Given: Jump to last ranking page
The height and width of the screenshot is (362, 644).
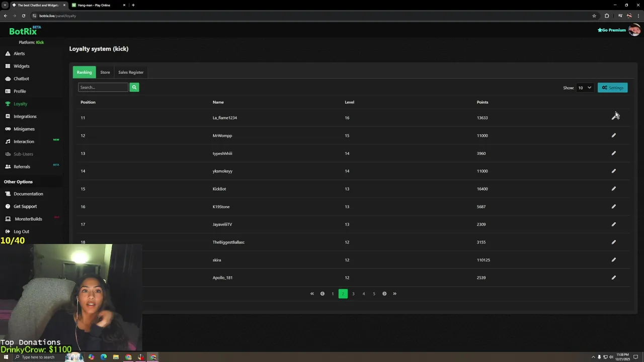Looking at the screenshot, I should tap(394, 294).
